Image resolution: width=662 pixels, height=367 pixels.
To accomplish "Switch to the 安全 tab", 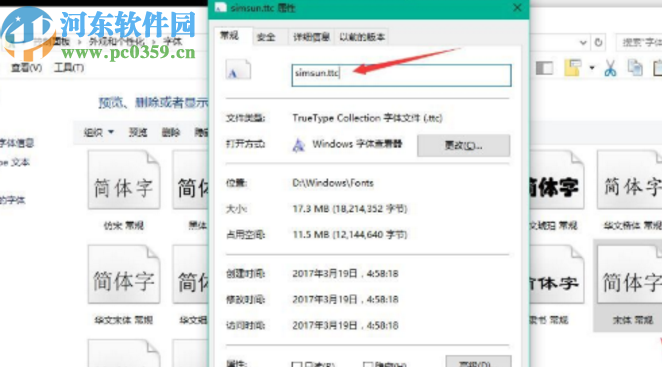I will tap(266, 37).
